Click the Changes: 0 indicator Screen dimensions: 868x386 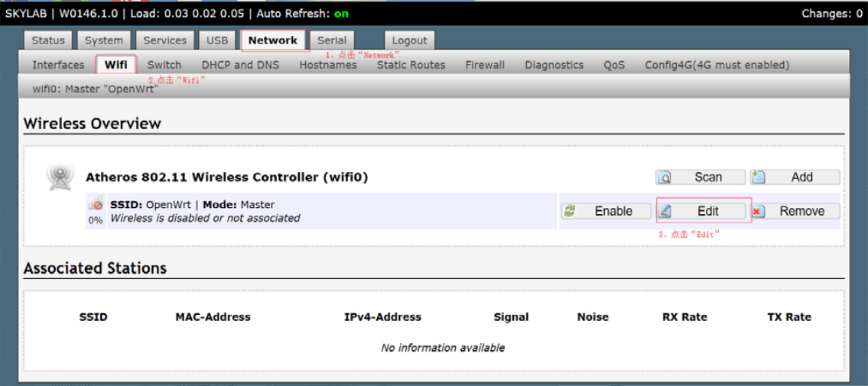pos(831,13)
